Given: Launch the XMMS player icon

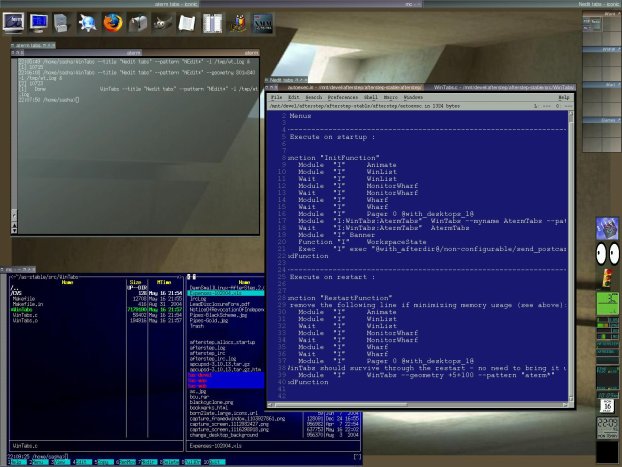Looking at the screenshot, I should tap(262, 23).
